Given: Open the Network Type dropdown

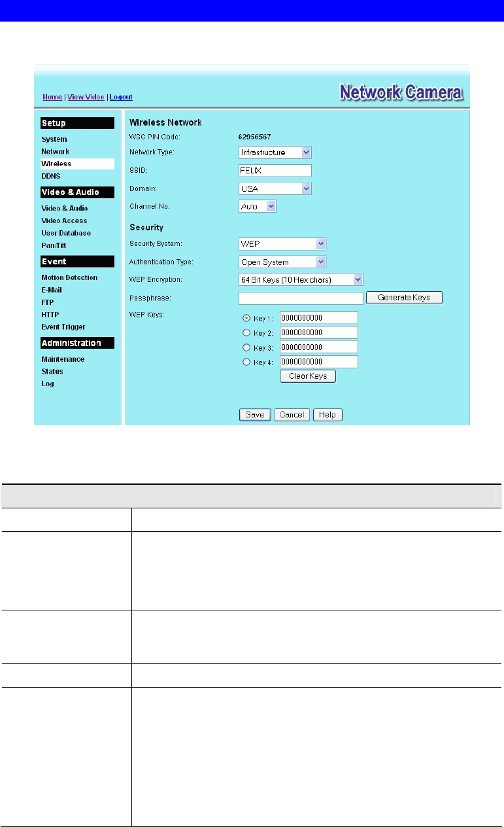Looking at the screenshot, I should tap(275, 152).
